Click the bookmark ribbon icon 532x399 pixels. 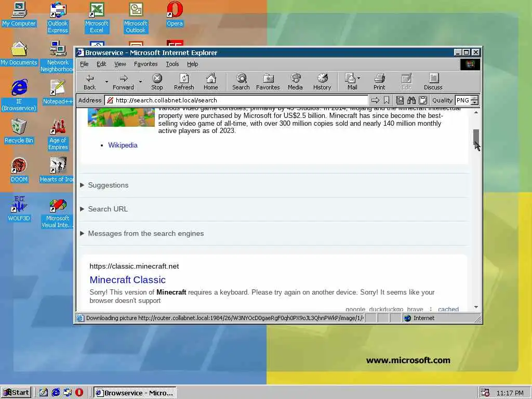[387, 100]
